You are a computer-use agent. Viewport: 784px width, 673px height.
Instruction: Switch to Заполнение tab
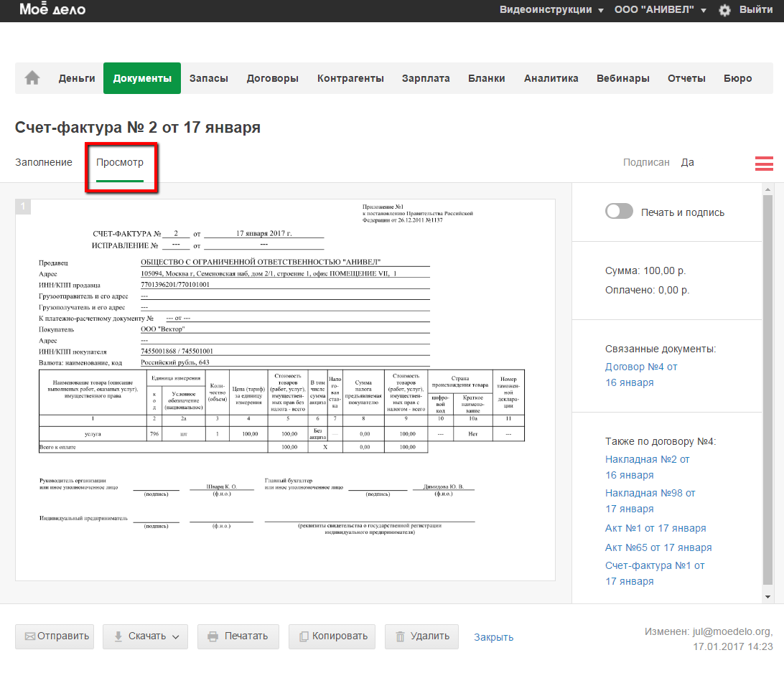[x=44, y=162]
